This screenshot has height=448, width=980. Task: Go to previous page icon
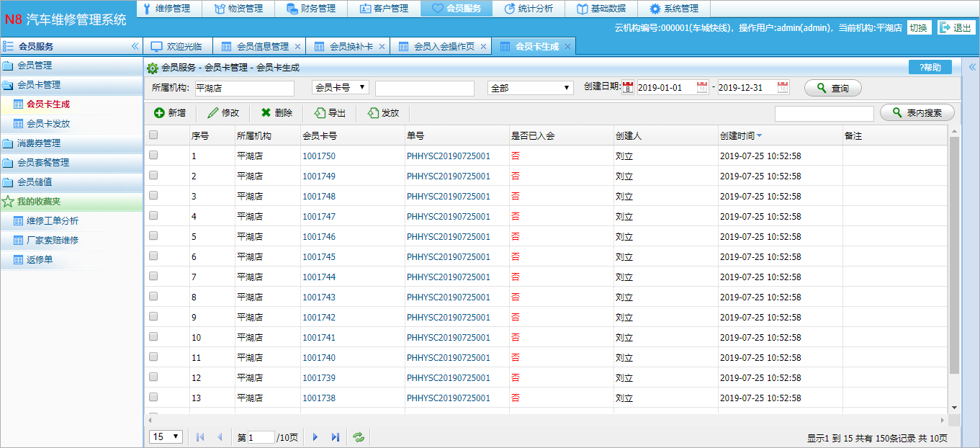219,437
